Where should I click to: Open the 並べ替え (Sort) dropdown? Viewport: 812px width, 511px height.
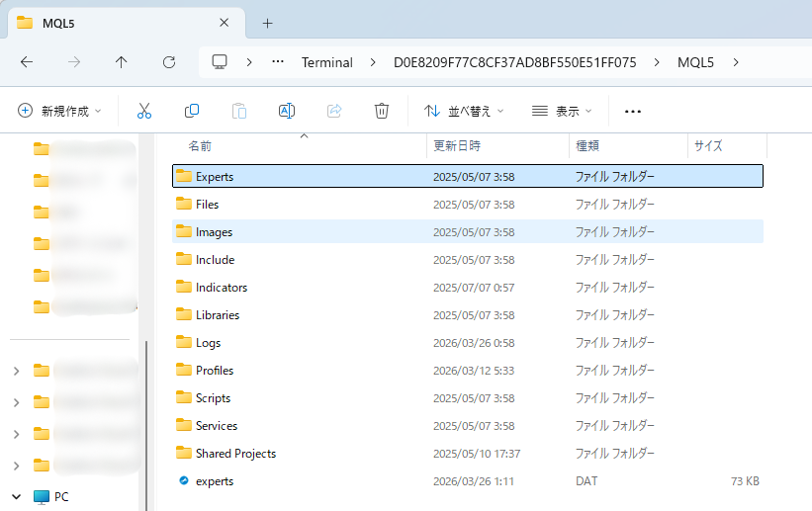click(464, 111)
